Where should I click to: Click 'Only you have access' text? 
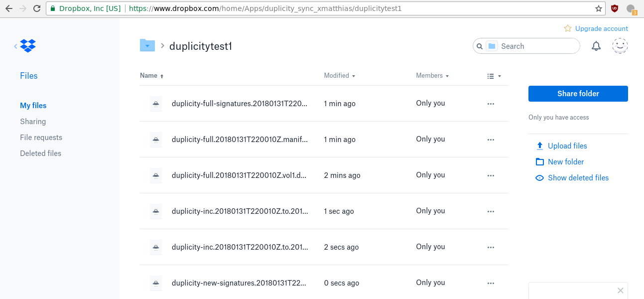click(559, 118)
